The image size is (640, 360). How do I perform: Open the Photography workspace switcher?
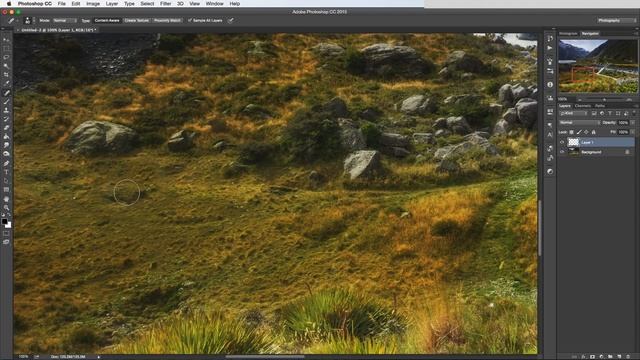617,20
